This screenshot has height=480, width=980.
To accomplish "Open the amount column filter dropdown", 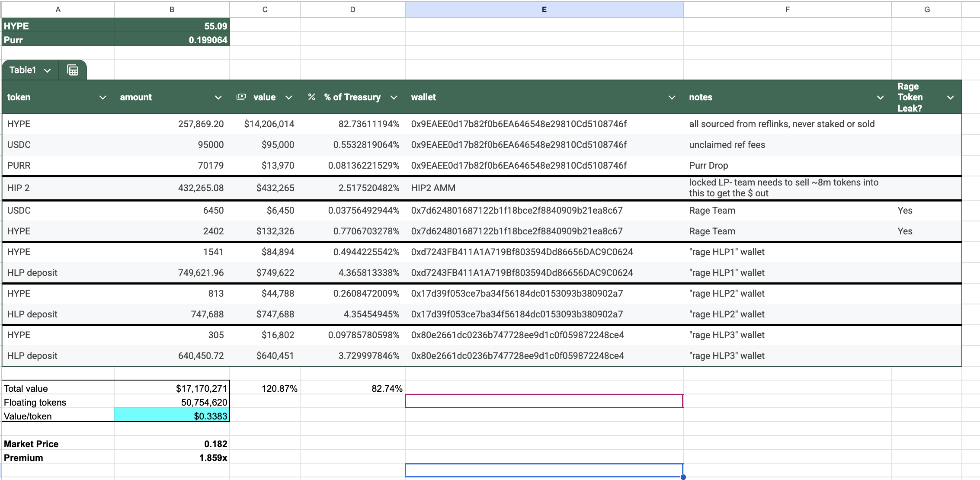I will click(x=218, y=97).
